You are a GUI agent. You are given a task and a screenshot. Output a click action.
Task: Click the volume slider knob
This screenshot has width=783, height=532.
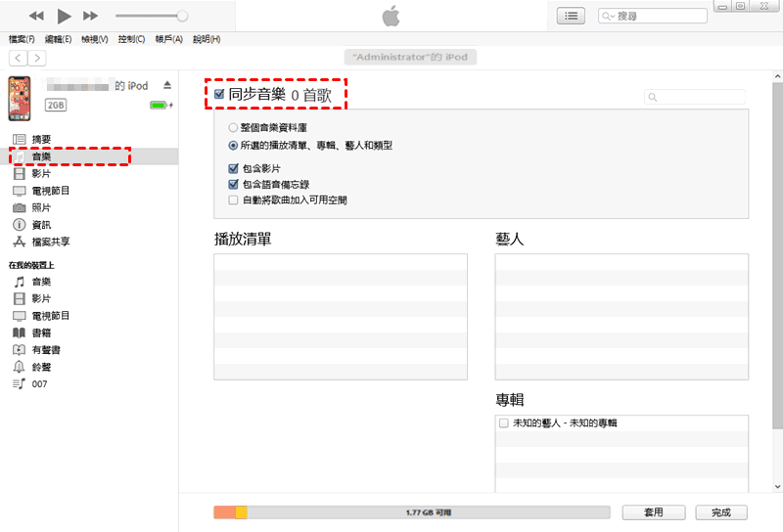click(182, 16)
